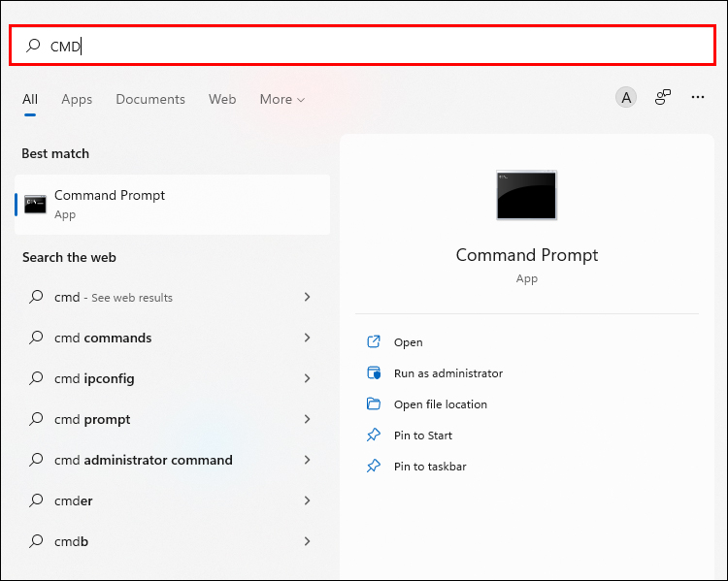Choose Run as administrator
Screen dimensions: 728x581
[448, 373]
